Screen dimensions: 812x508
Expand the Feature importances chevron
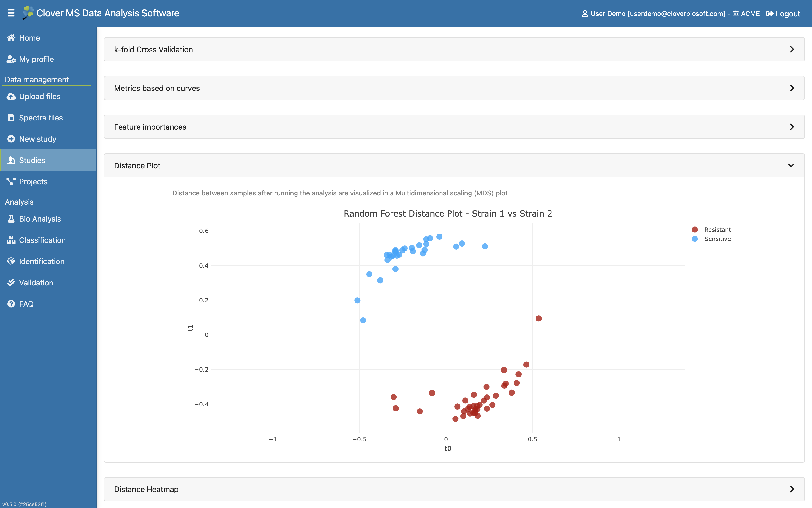(792, 127)
